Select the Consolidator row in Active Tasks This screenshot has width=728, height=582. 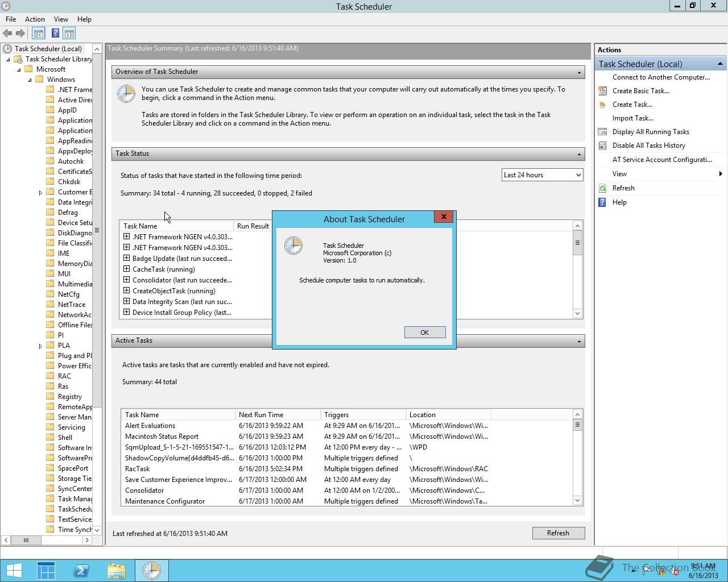pos(346,490)
